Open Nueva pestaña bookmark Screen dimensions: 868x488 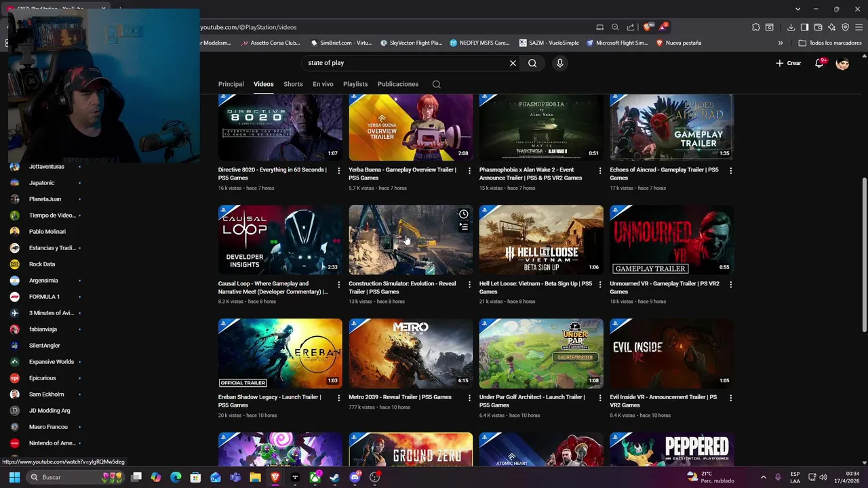point(679,43)
